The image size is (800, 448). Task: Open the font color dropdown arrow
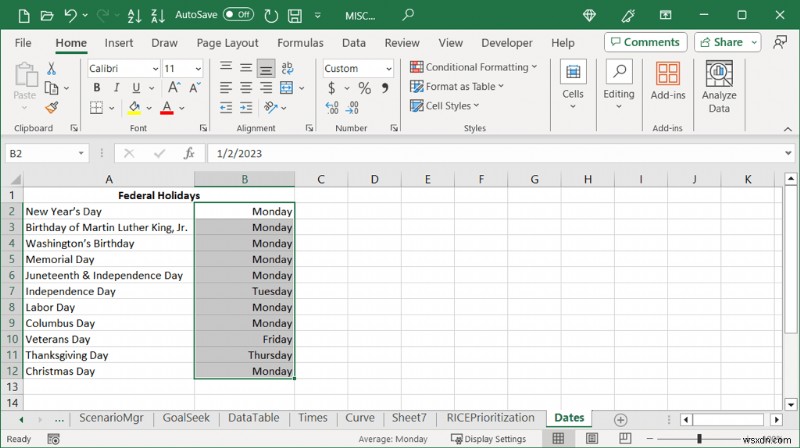(182, 108)
